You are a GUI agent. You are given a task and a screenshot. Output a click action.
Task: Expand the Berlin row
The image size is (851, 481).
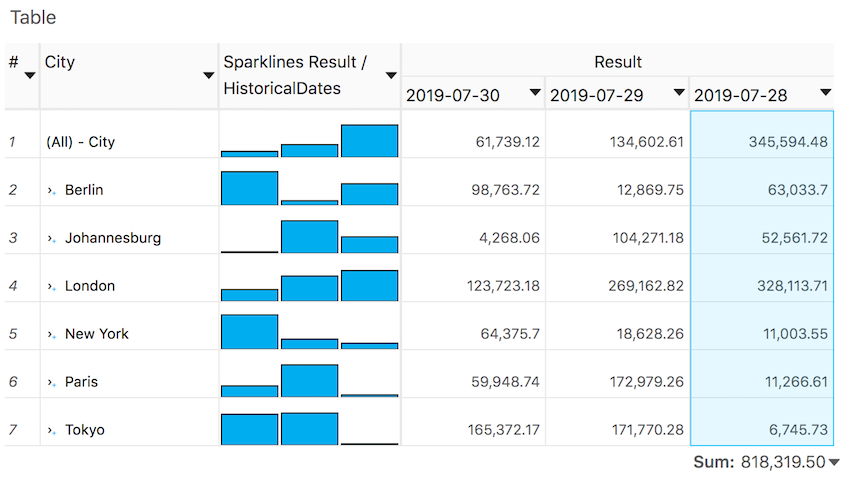pos(51,191)
